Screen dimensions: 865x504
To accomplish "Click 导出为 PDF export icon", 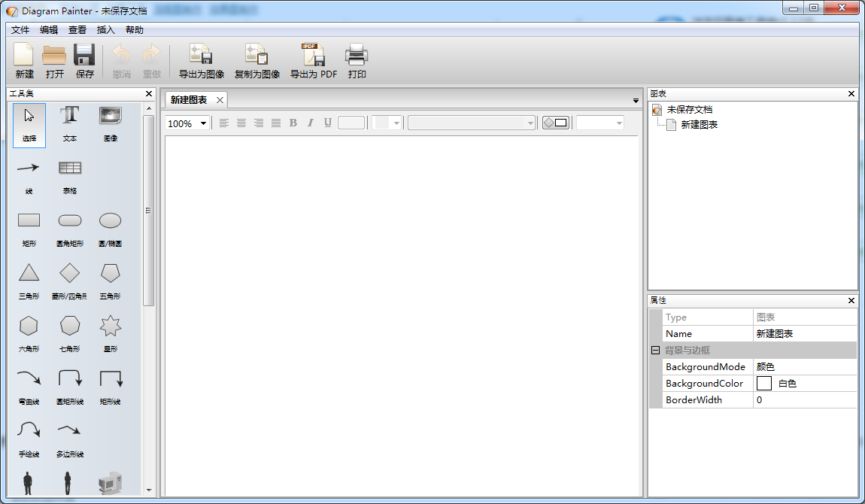I will click(314, 61).
